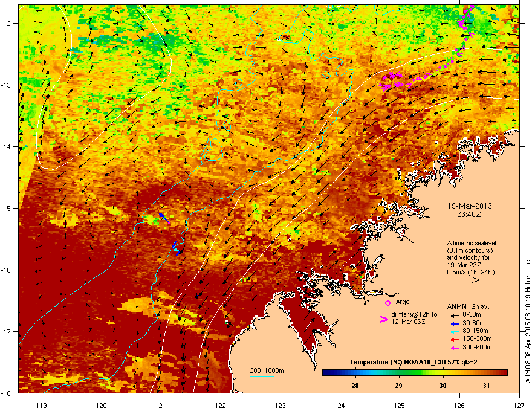Click the 0-30m depth label
The image size is (532, 411).
(x=472, y=315)
